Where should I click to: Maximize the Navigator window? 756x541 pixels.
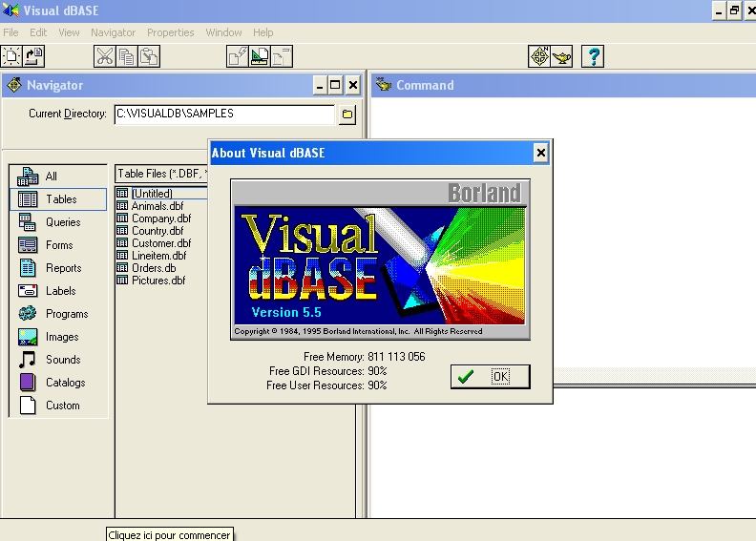pos(335,85)
